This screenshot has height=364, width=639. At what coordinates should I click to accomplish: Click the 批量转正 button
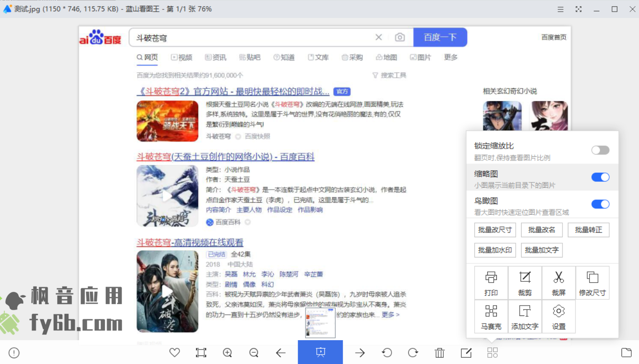(x=589, y=230)
